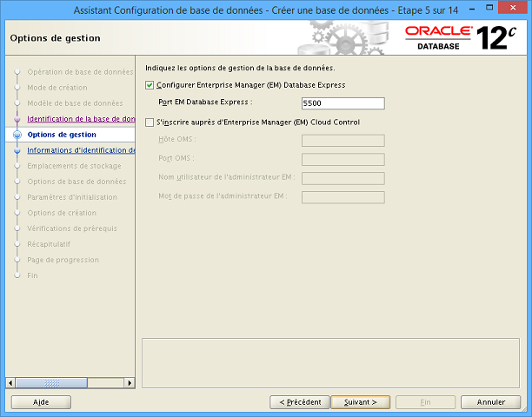Click the Hôte OMS input field
The width and height of the screenshot is (532, 417).
(x=343, y=141)
